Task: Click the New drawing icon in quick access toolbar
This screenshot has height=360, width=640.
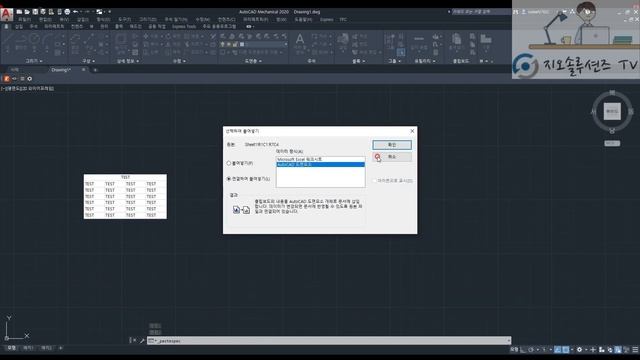Action: pos(19,12)
